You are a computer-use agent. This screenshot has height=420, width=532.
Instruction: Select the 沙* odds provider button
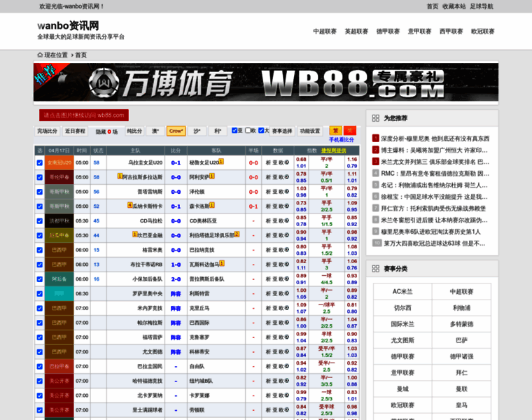(x=197, y=131)
